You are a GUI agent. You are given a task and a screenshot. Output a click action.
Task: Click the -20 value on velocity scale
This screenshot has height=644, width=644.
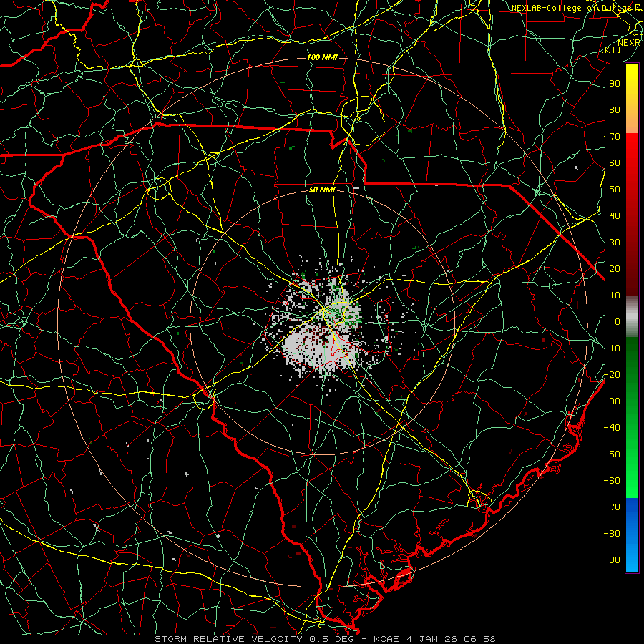pyautogui.click(x=612, y=374)
